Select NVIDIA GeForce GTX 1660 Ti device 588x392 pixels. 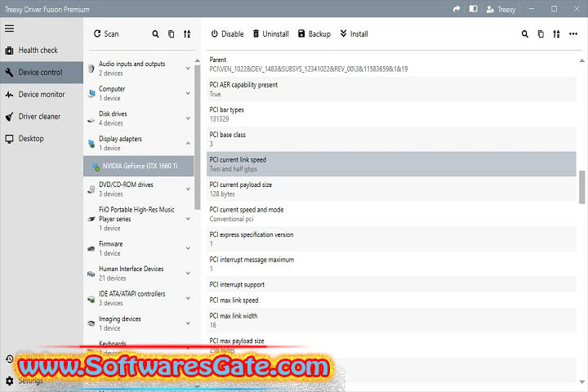138,166
